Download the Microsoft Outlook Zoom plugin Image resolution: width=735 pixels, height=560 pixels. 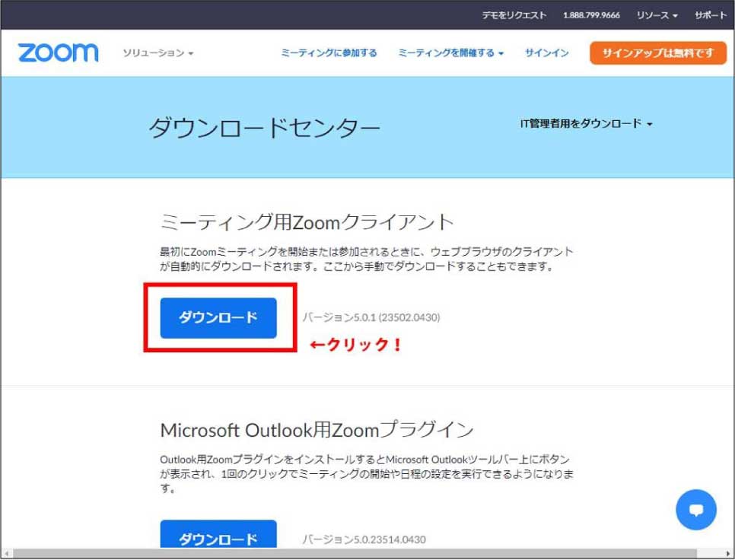click(218, 537)
